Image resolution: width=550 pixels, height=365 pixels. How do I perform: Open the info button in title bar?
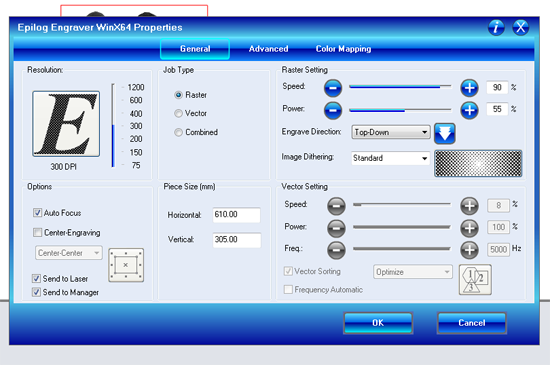496,27
